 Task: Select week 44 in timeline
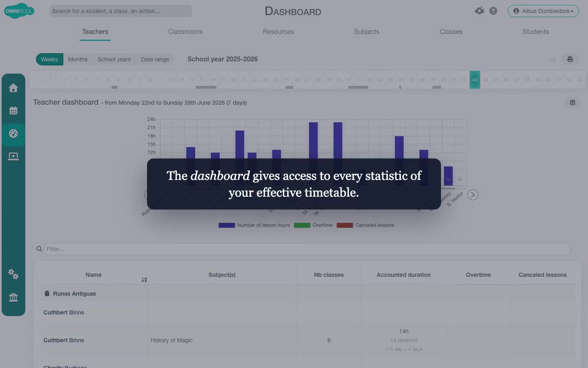point(486,80)
